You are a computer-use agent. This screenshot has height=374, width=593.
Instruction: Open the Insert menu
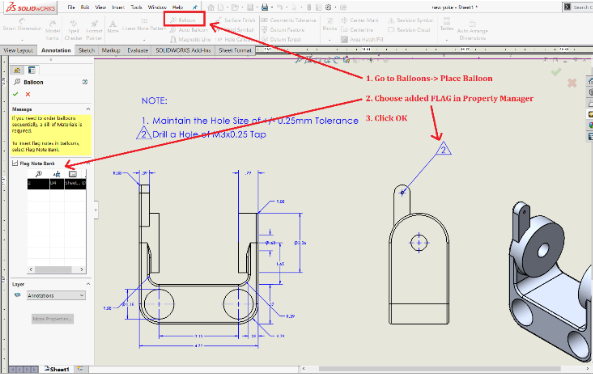[118, 7]
